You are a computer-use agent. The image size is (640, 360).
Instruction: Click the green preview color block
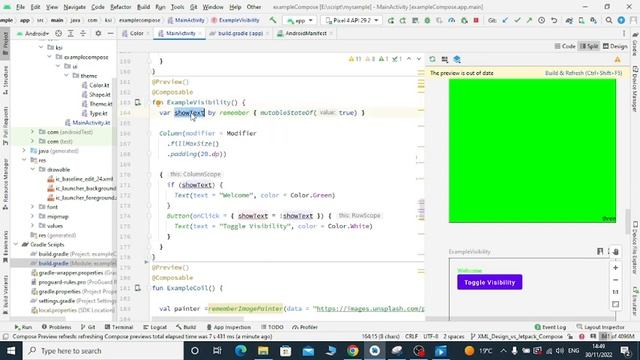(532, 151)
